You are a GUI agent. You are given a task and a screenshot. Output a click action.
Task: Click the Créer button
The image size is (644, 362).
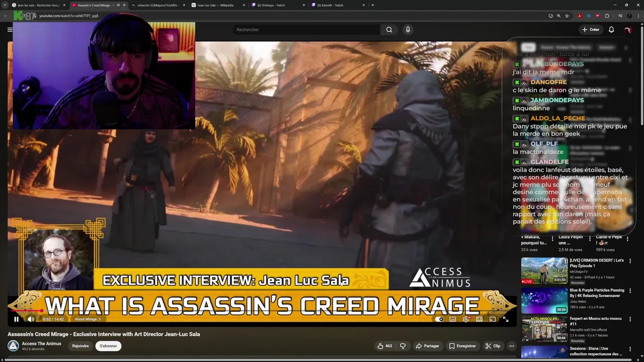click(x=591, y=30)
